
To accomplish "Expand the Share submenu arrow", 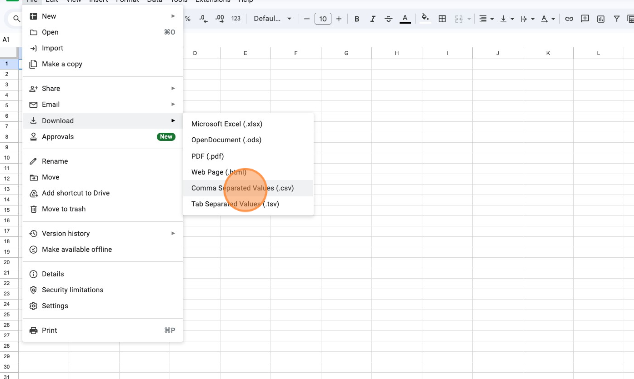I will click(x=173, y=88).
